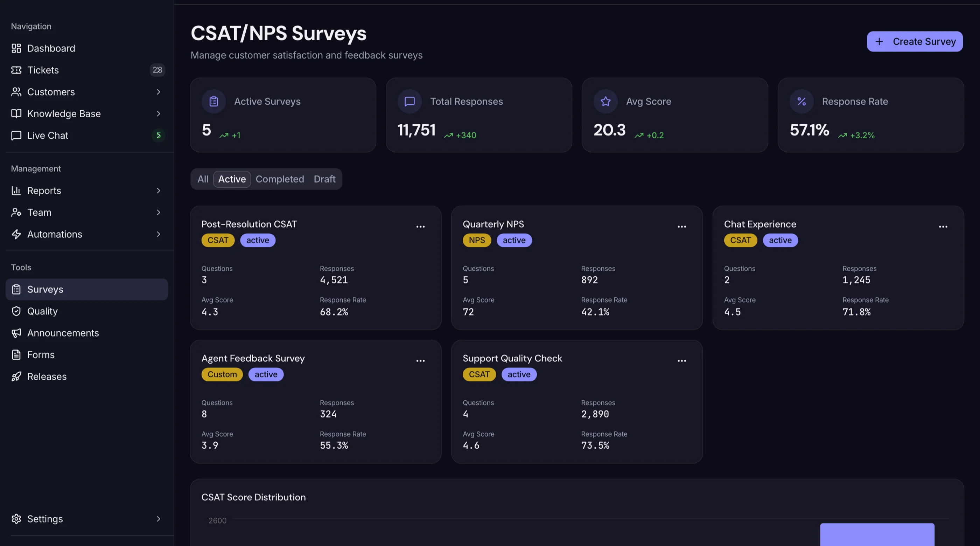Viewport: 980px width, 546px height.
Task: Show All surveys filter tab
Action: click(203, 179)
